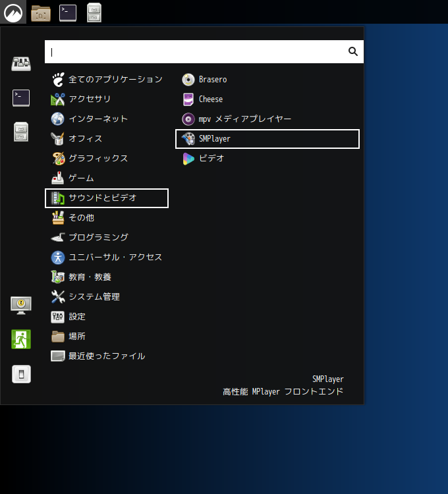Launch the file manager folder icon in top panel

coord(41,13)
